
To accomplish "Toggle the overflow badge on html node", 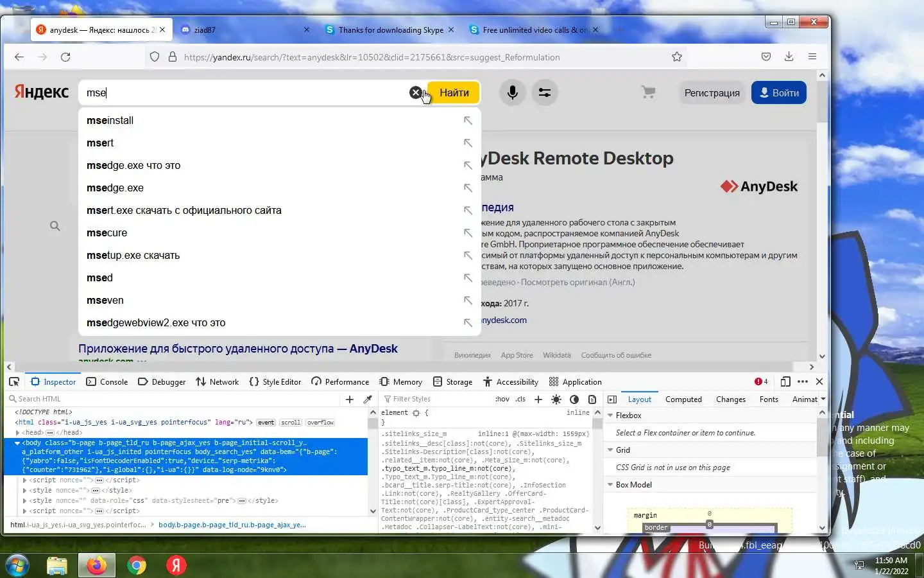I will [x=320, y=423].
